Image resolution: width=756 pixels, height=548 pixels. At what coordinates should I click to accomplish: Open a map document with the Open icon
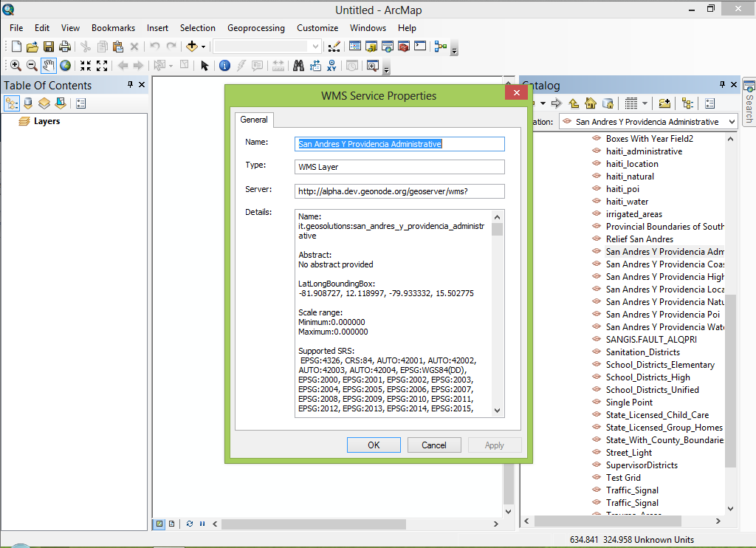[x=32, y=47]
